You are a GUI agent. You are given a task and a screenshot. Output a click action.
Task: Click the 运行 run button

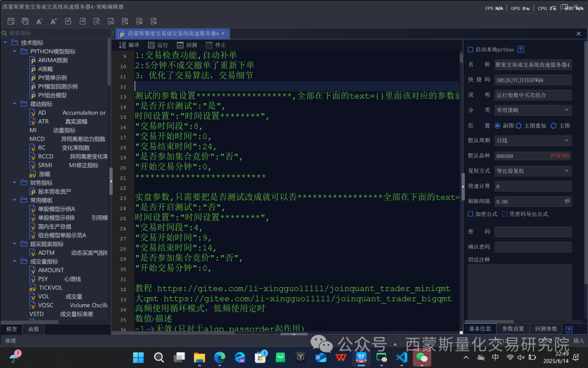[x=158, y=45]
